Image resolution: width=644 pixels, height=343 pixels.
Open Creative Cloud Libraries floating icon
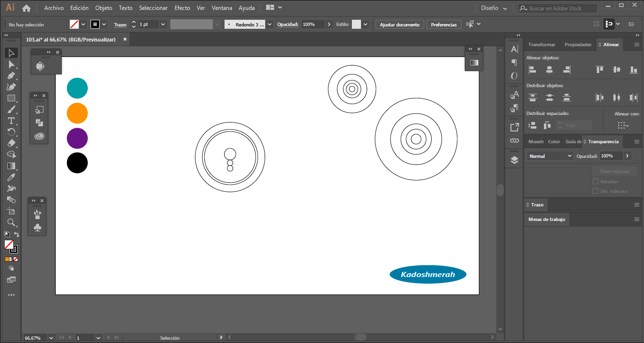click(x=39, y=136)
